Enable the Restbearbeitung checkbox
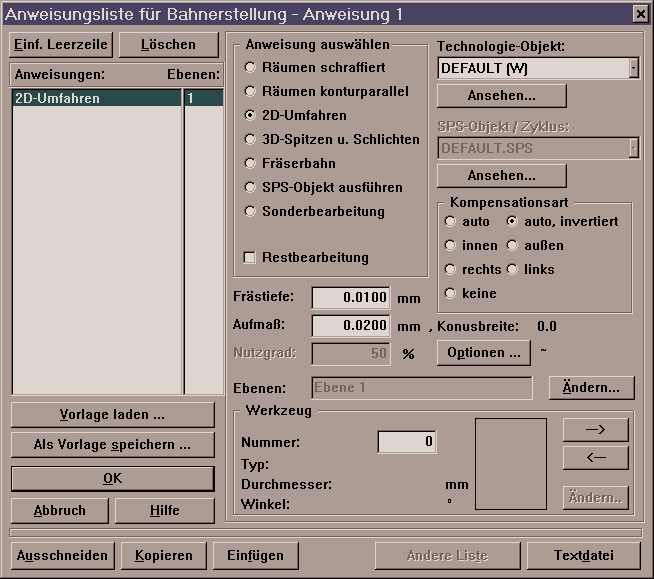Viewport: 654px width, 579px height. coord(251,257)
